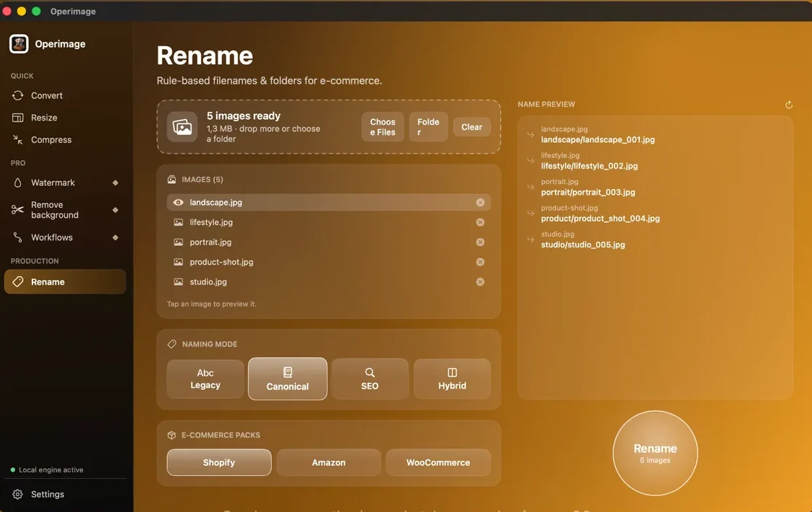Click the image icon beside studio.jpg
Screen dimensions: 812x512
point(178,282)
